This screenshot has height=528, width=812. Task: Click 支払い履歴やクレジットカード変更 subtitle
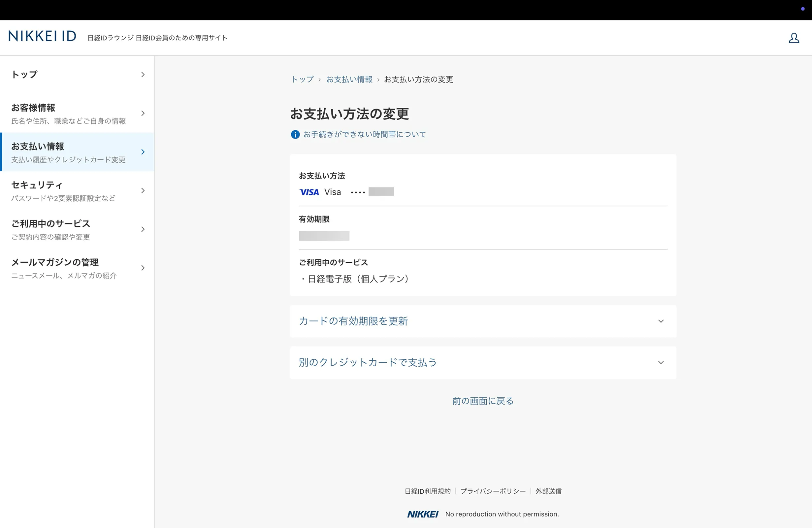coord(69,160)
